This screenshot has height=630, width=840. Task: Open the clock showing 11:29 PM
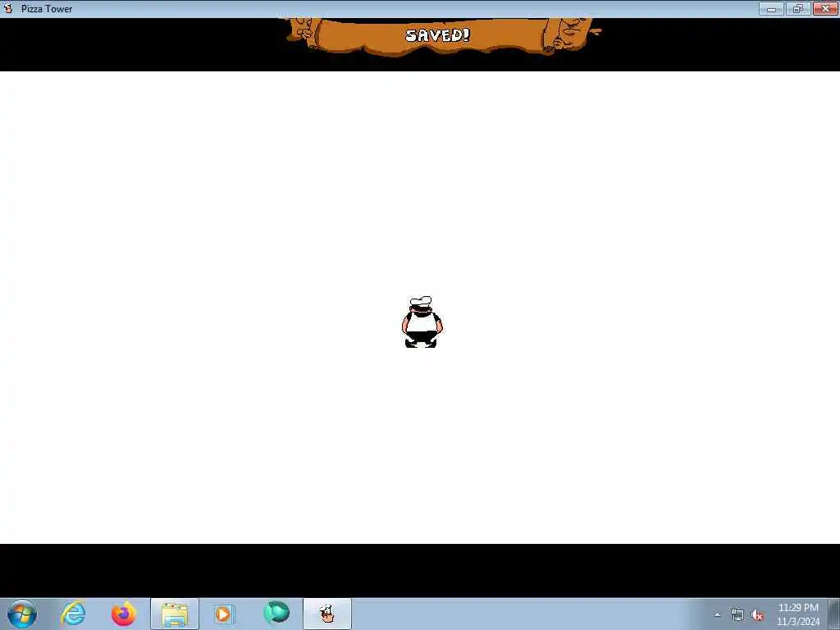tap(798, 614)
